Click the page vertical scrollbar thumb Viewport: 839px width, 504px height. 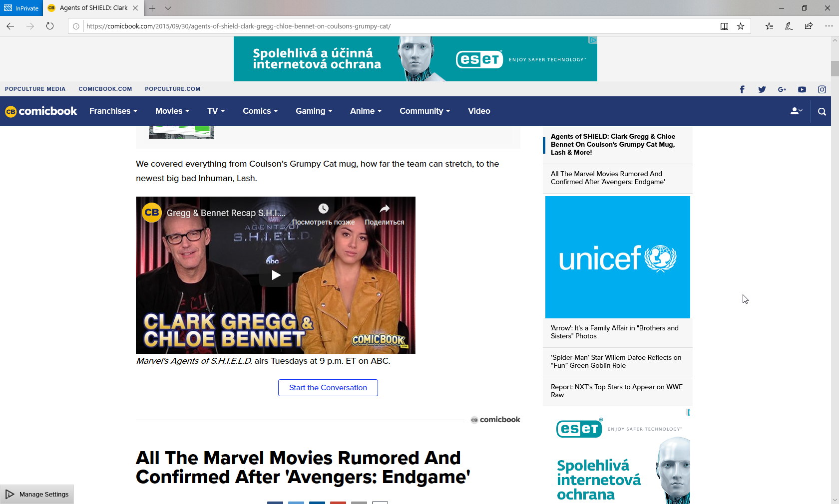(x=835, y=68)
